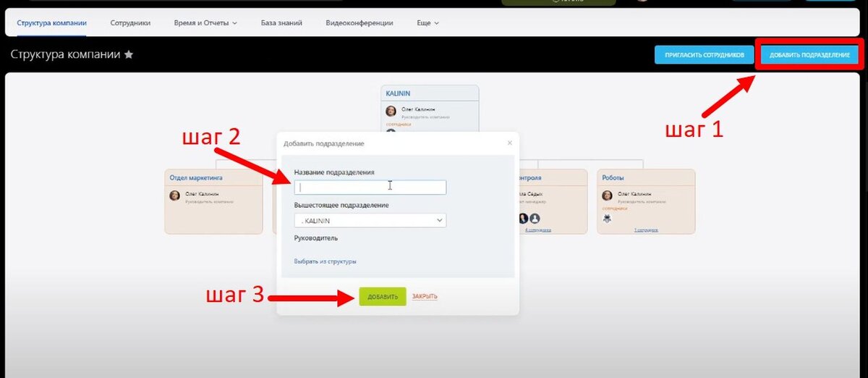Click the Добавить подразделение button
868x378 pixels.
pyautogui.click(x=809, y=55)
